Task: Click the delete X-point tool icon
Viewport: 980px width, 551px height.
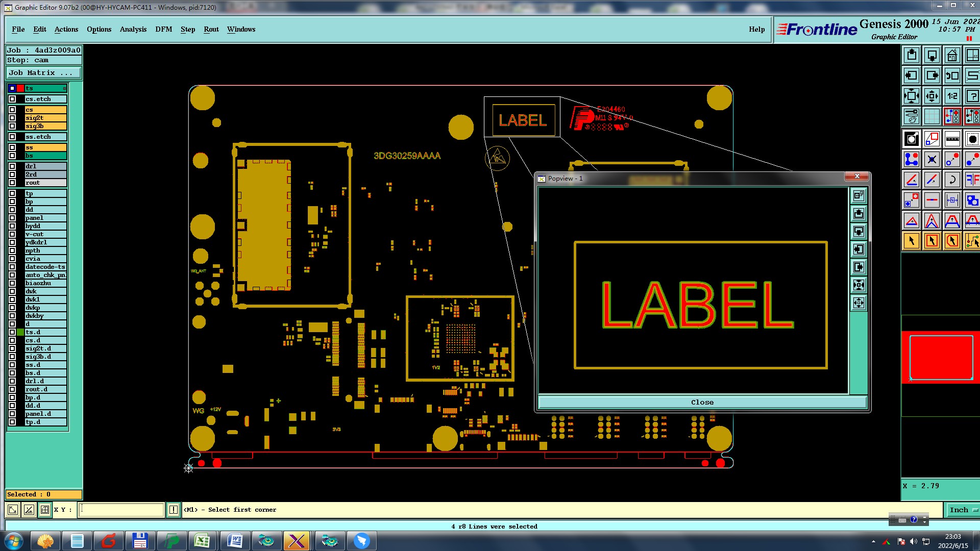Action: (932, 159)
